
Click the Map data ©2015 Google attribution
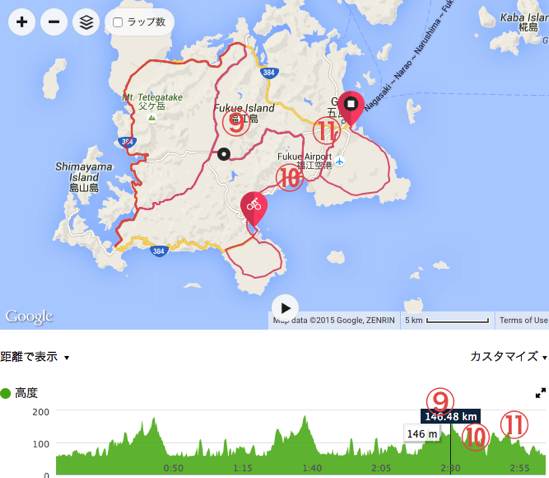click(x=334, y=320)
